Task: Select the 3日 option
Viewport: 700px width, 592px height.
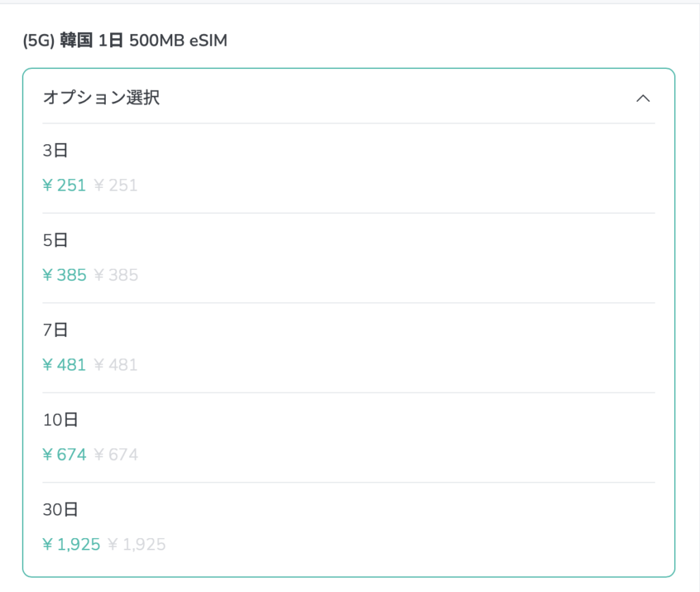Action: coord(349,168)
